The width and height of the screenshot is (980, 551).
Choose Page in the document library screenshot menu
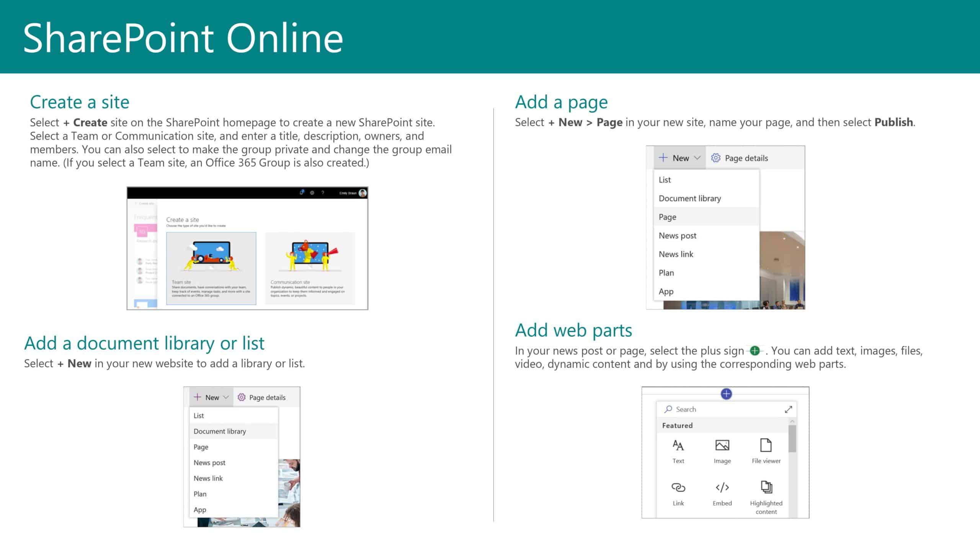point(234,447)
